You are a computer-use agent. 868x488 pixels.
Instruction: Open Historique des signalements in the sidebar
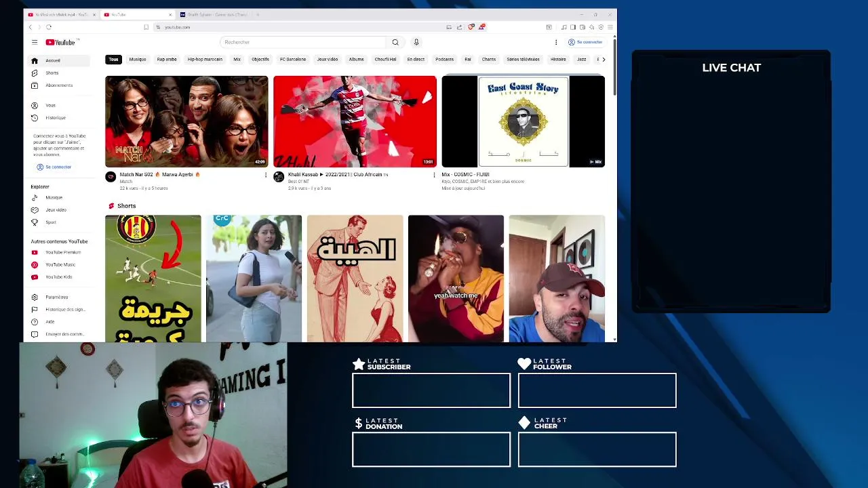point(59,309)
